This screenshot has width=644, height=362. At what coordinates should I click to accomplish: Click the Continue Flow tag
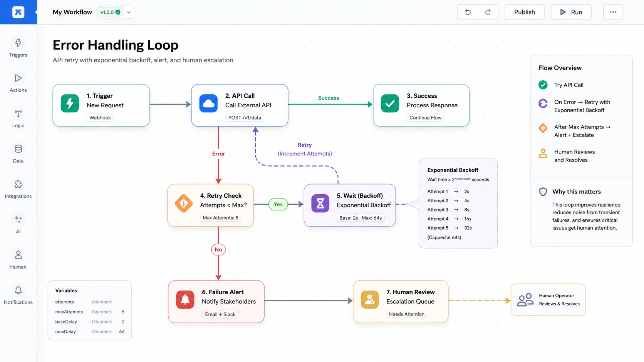pos(425,118)
